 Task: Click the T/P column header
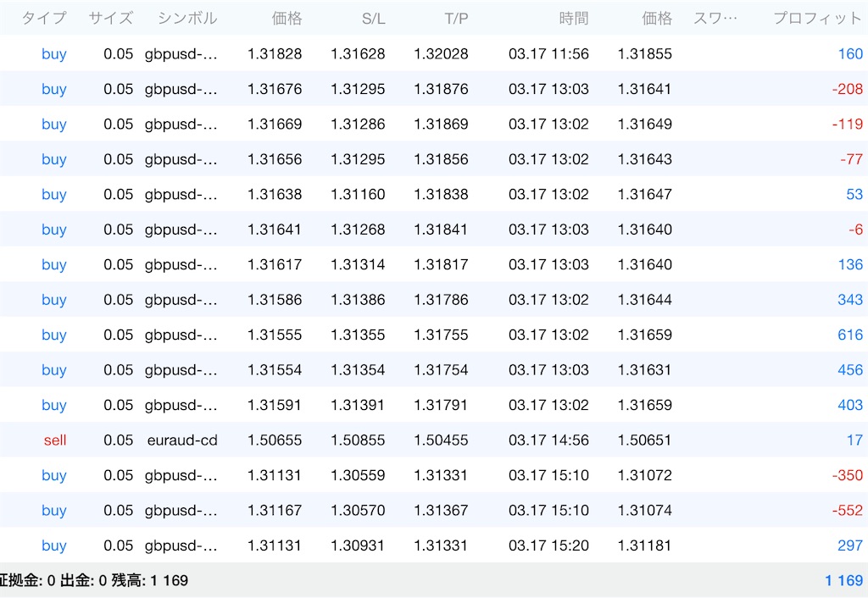pyautogui.click(x=456, y=19)
